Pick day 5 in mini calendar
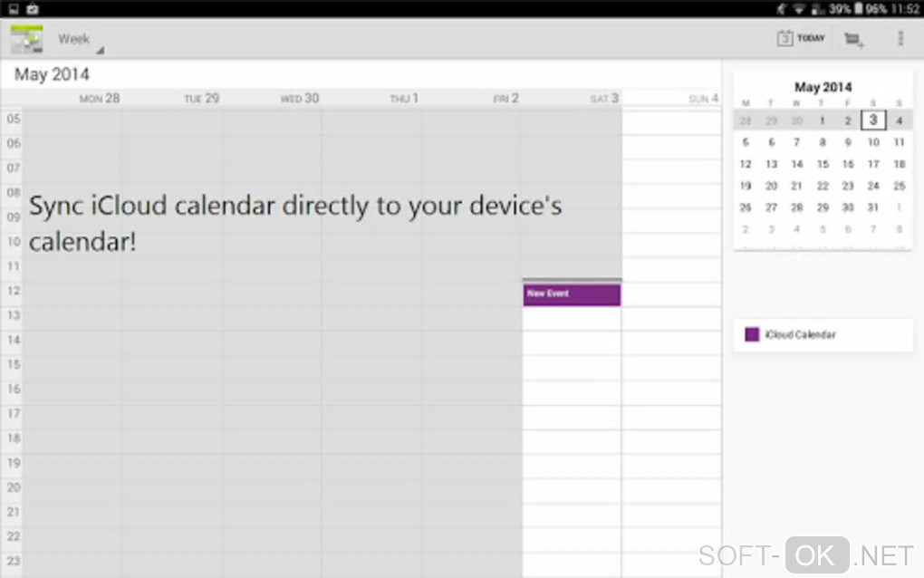Image resolution: width=924 pixels, height=578 pixels. tap(746, 142)
